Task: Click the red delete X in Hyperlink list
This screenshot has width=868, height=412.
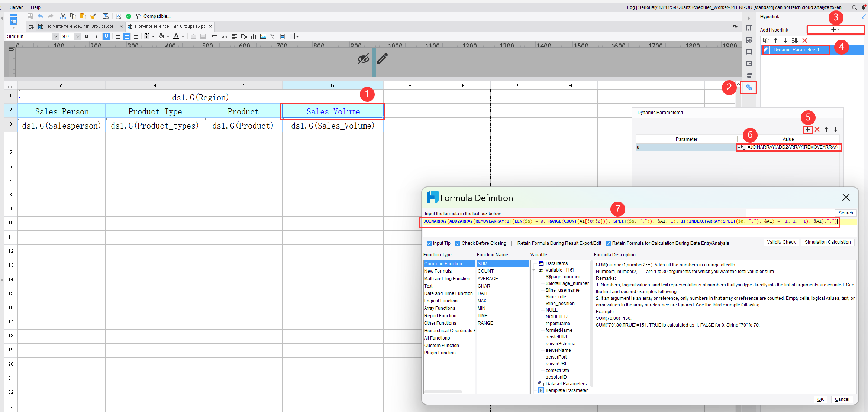Action: tap(805, 40)
